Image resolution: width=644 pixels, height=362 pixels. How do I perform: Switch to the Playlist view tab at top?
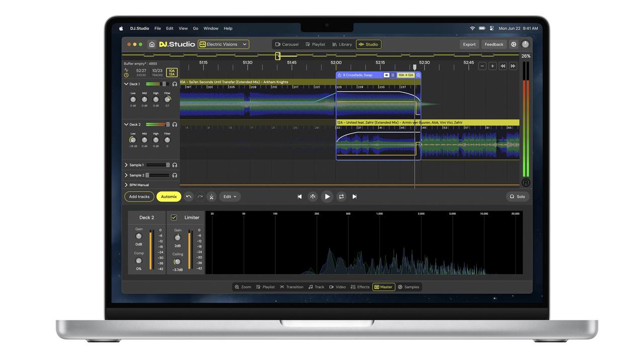coord(315,44)
